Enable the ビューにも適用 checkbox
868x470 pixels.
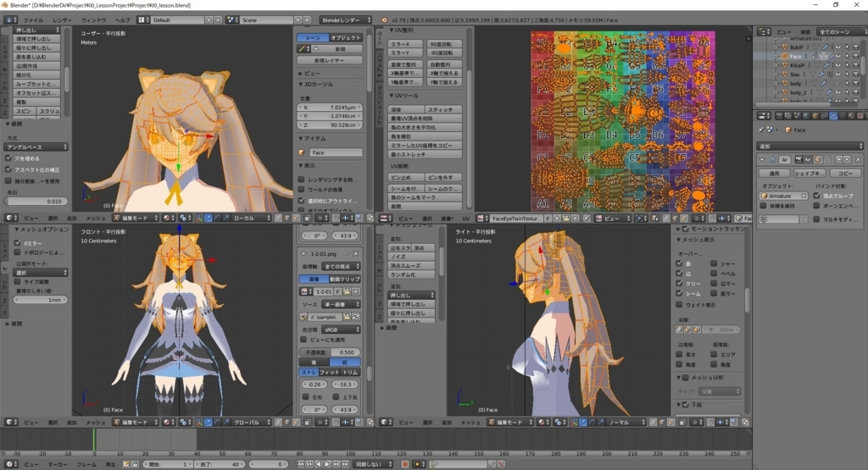tap(303, 340)
